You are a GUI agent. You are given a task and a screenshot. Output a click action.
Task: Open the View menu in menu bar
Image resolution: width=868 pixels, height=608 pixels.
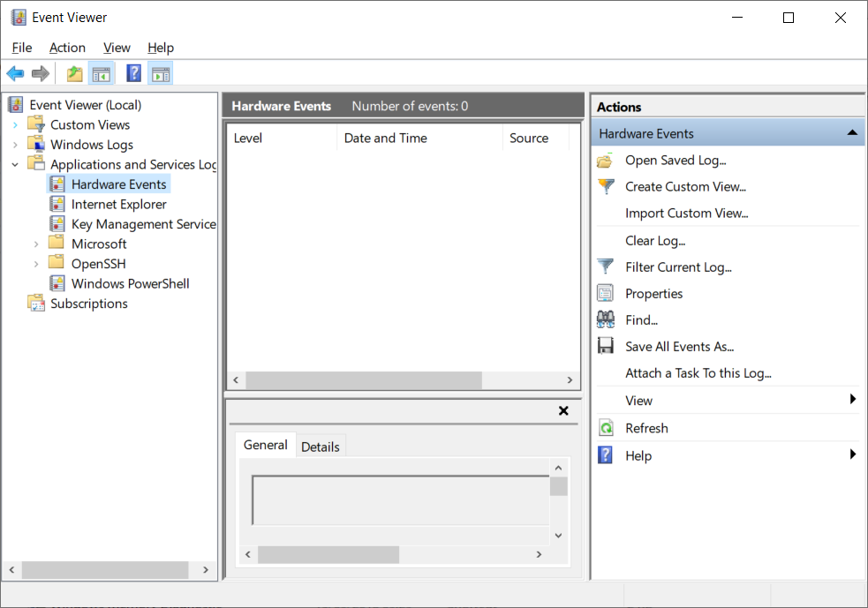pyautogui.click(x=117, y=48)
